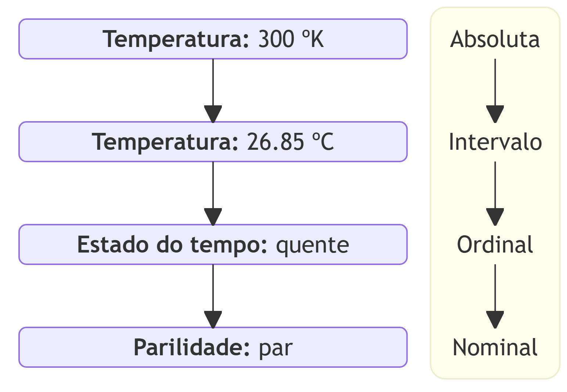Click the yellow panel's empty area above Absoluta
Viewport: 567px width, 392px height.
(x=495, y=17)
